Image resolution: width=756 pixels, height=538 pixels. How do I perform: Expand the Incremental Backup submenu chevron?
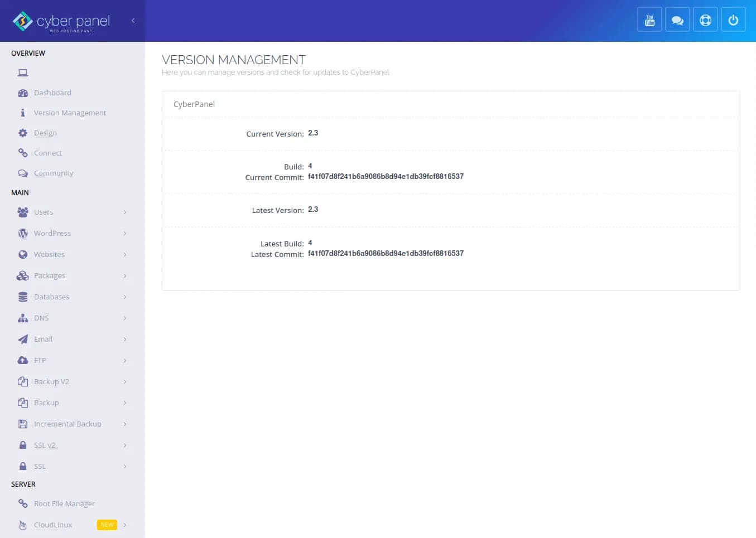tap(125, 424)
